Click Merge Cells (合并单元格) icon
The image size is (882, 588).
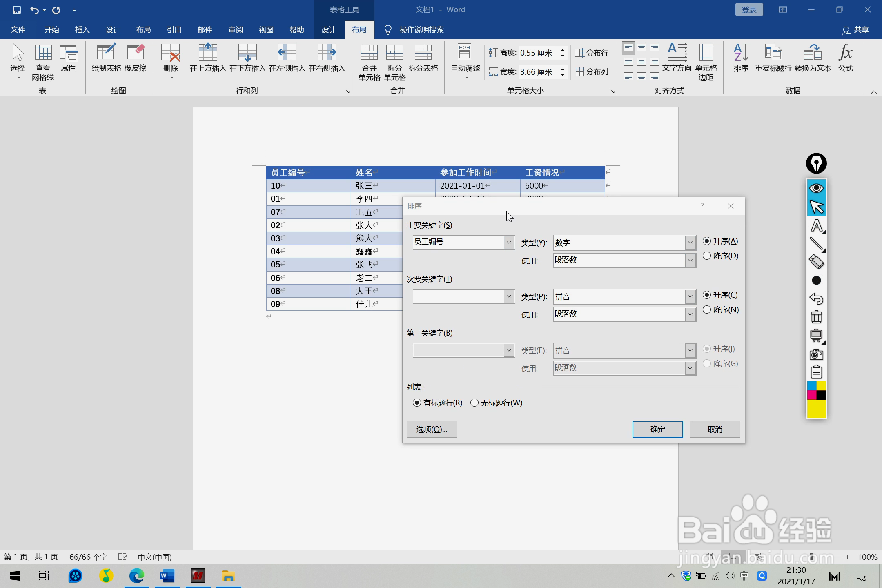tap(369, 62)
